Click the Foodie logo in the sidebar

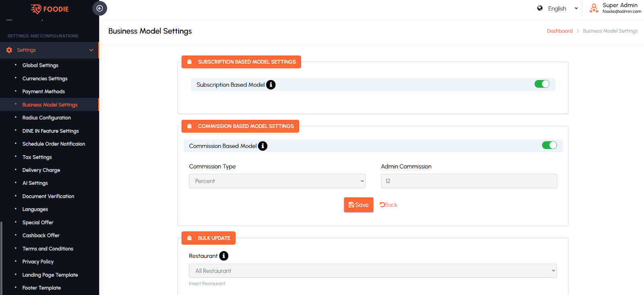tap(50, 9)
